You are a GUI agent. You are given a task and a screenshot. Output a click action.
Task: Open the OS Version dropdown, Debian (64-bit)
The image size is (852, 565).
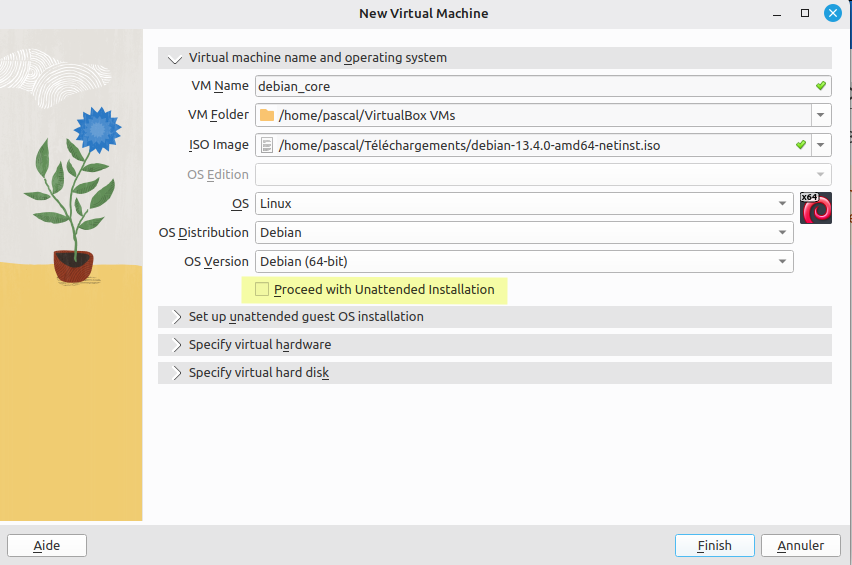point(524,262)
